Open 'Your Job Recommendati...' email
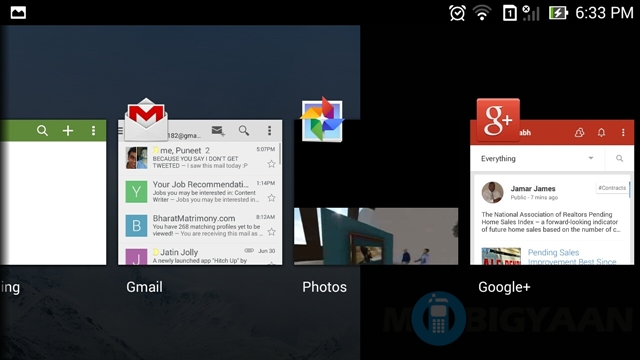 click(x=200, y=191)
